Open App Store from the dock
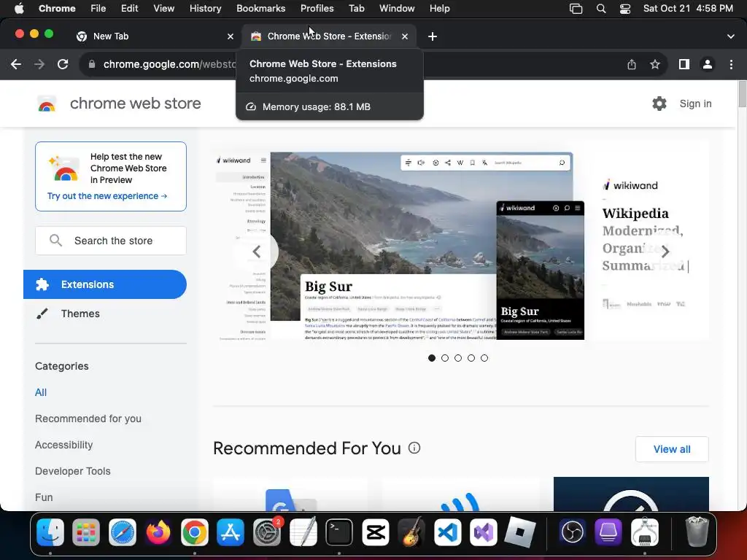 [231, 532]
